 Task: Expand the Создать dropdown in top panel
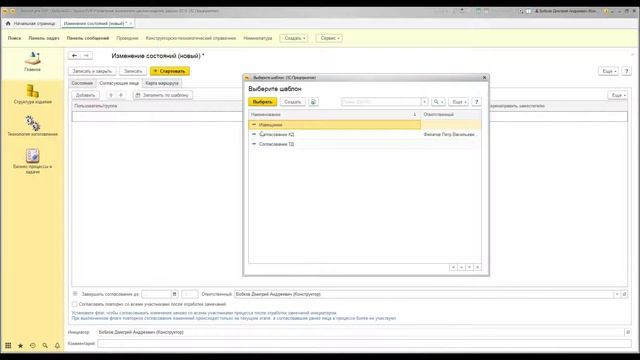pos(294,38)
